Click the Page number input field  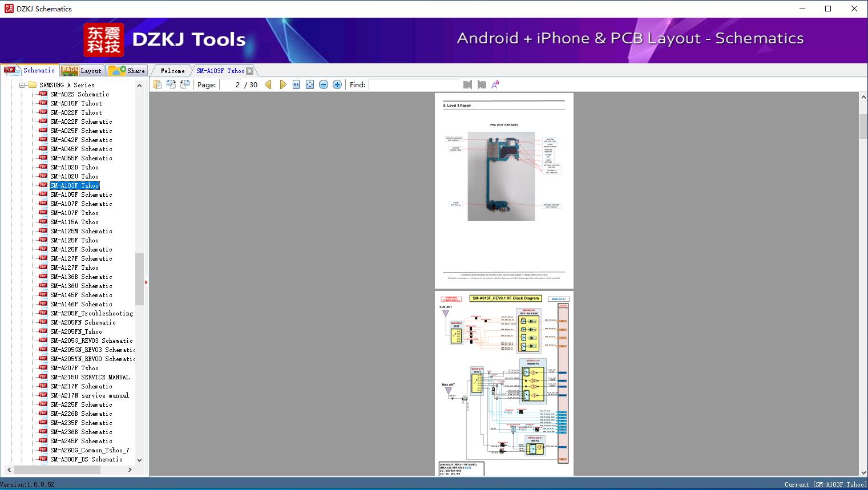[231, 84]
